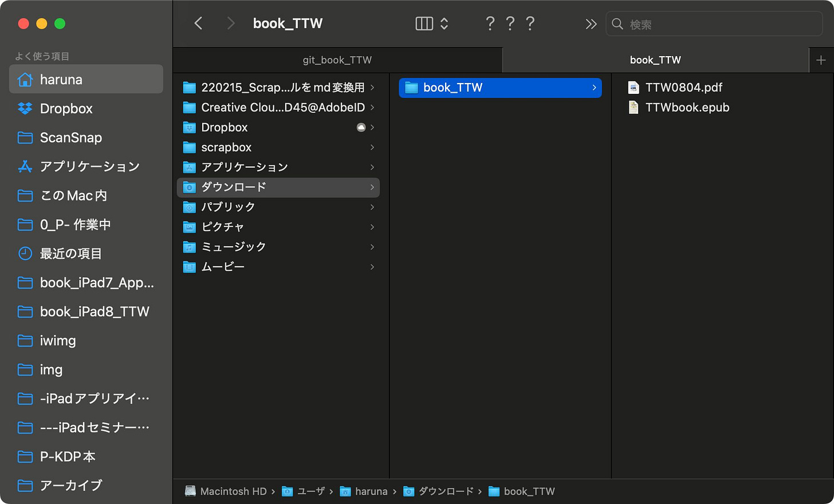Screen dimensions: 834x504
Task: Focus the 検索 search field
Action: 714,24
